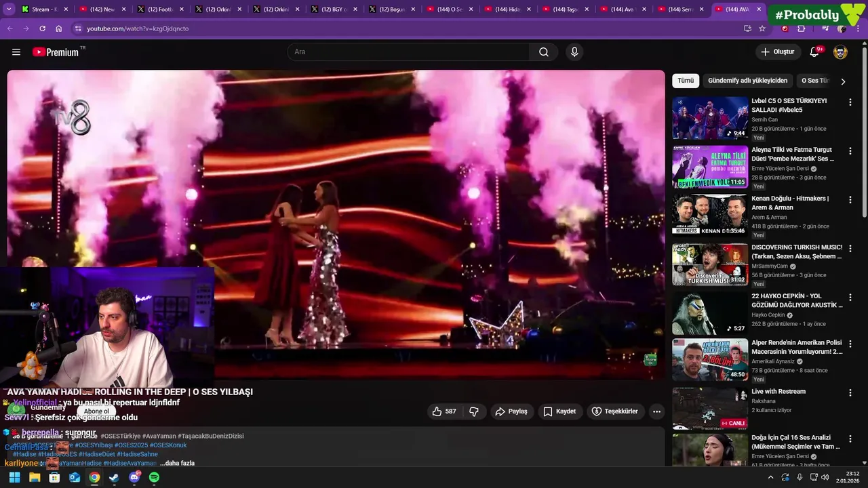Click the #HadiseSahne hashtag link

(x=137, y=454)
